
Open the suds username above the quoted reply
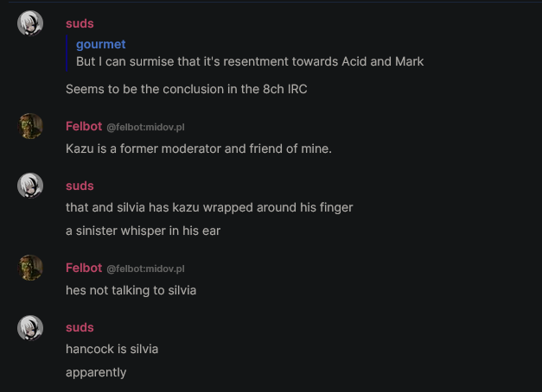click(x=80, y=23)
